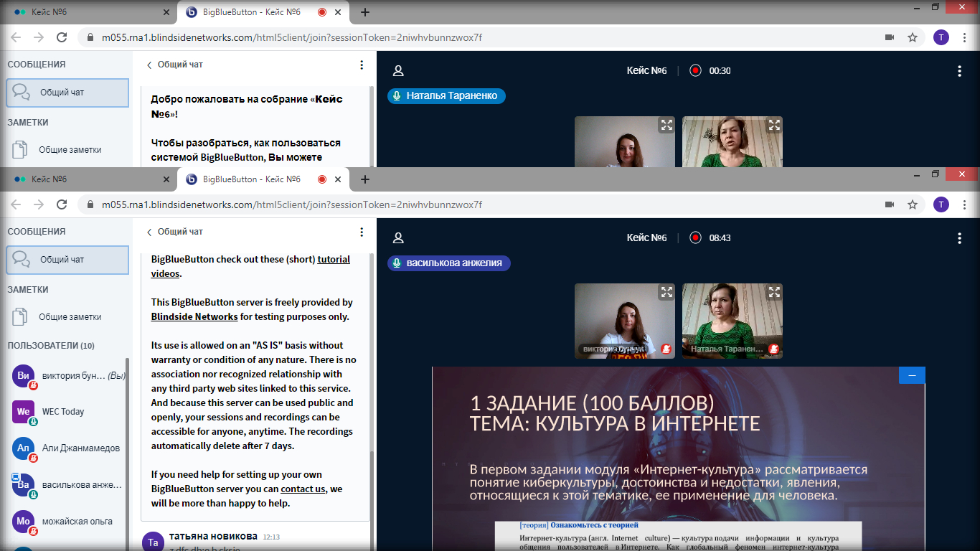Minimize the presentation with the blue minus button
980x551 pixels.
click(911, 375)
